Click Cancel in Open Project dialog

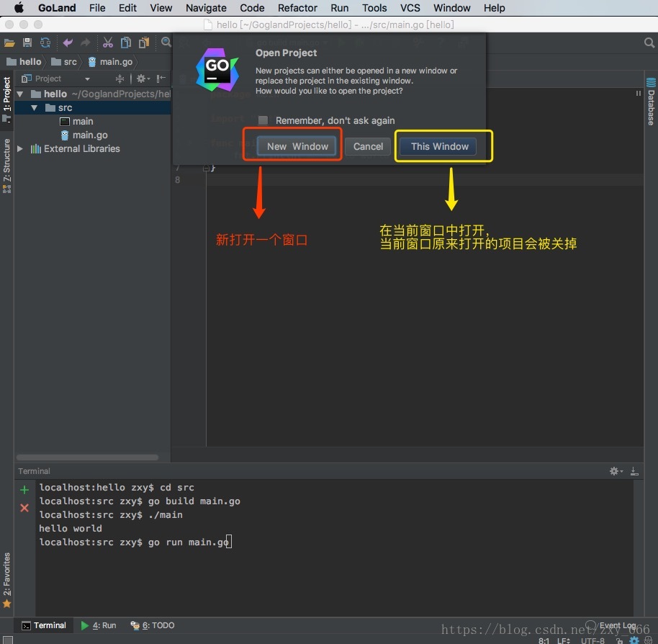coord(368,146)
